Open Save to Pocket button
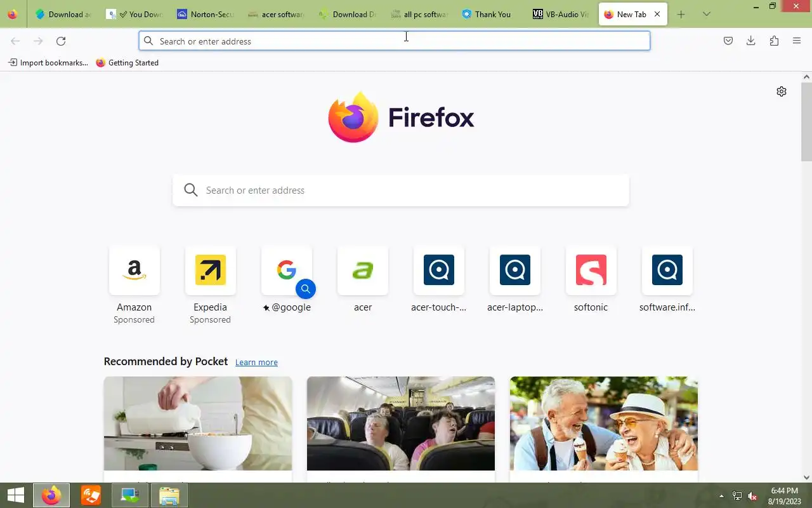The width and height of the screenshot is (812, 508). [x=728, y=41]
